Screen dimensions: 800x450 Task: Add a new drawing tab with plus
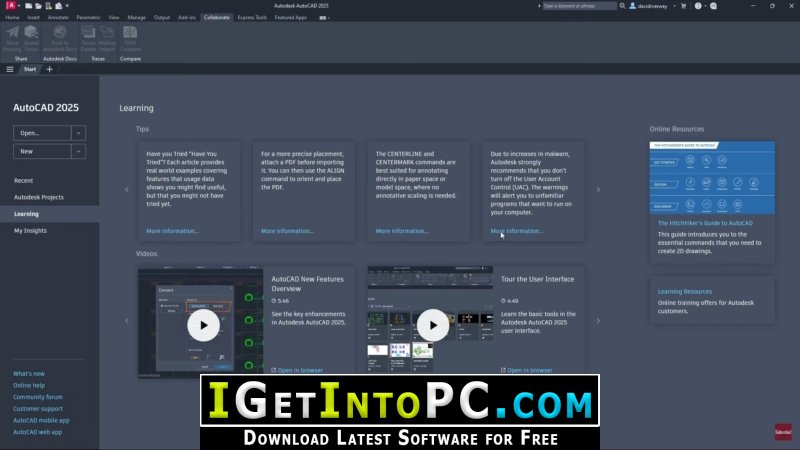tap(49, 69)
